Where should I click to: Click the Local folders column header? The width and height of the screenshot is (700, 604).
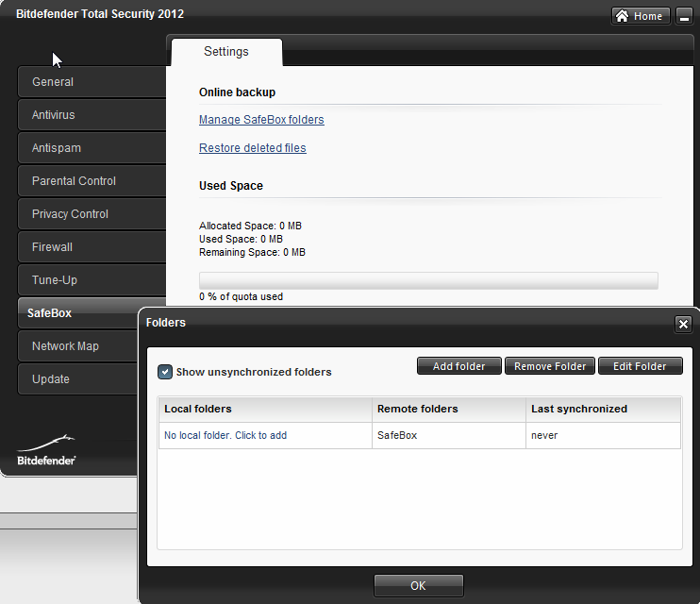pyautogui.click(x=265, y=410)
